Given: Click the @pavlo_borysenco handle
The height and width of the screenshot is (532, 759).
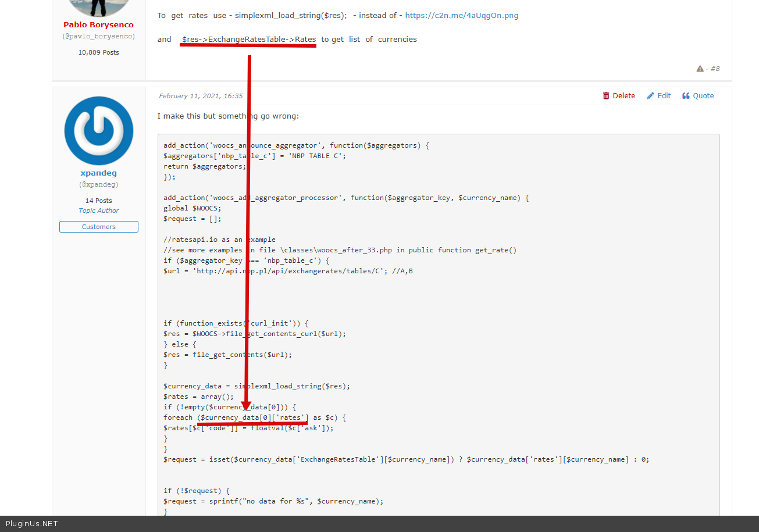Looking at the screenshot, I should pyautogui.click(x=98, y=37).
